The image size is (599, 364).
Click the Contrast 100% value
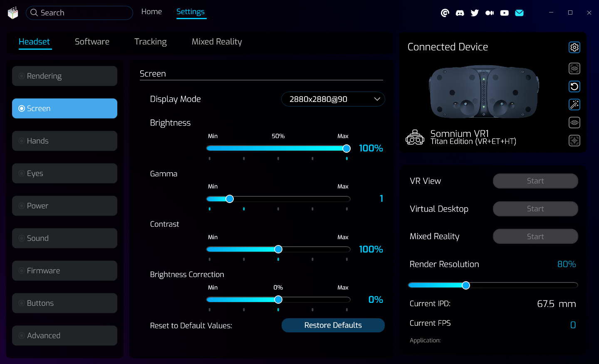click(371, 249)
